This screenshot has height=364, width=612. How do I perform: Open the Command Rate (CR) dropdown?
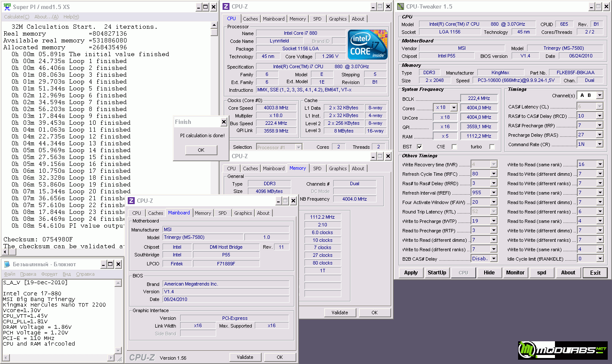coord(600,144)
